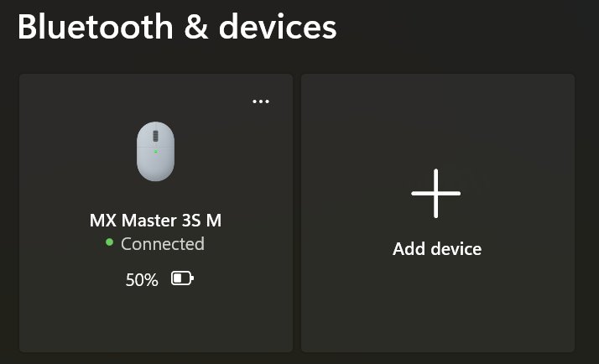Click the scroll wheel on the mouse image
This screenshot has height=364, width=599.
[155, 136]
